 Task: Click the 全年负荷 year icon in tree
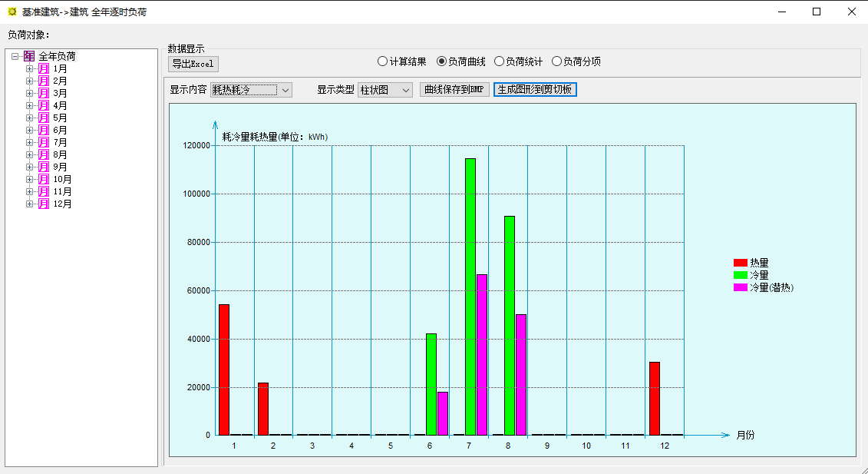click(x=29, y=56)
